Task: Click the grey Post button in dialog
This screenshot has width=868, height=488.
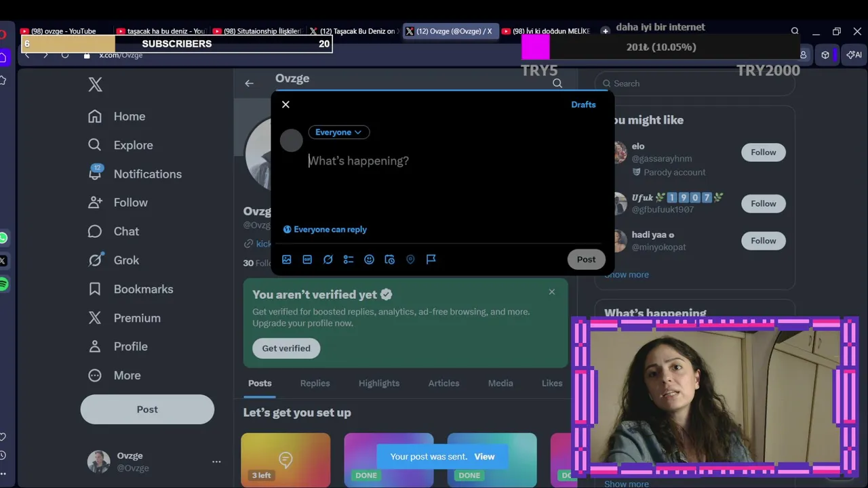Action: point(586,260)
